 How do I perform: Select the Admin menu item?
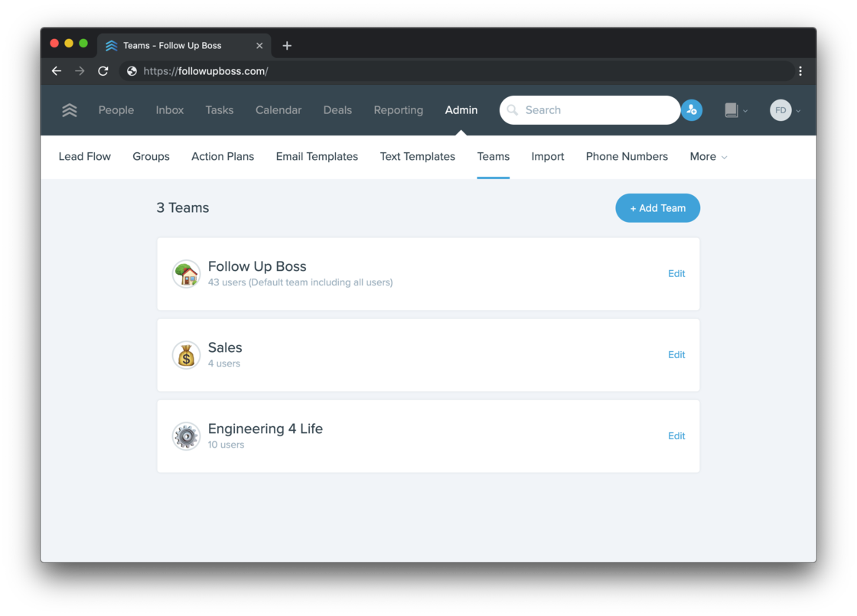tap(461, 110)
